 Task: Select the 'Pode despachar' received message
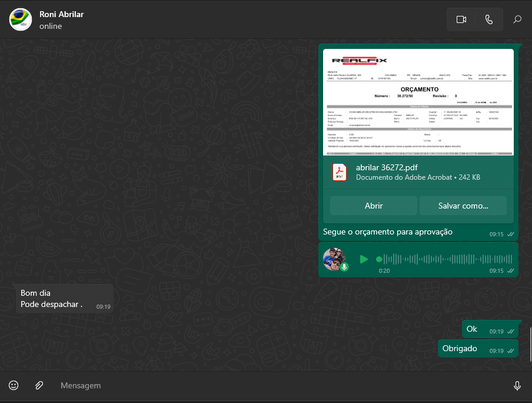(51, 304)
